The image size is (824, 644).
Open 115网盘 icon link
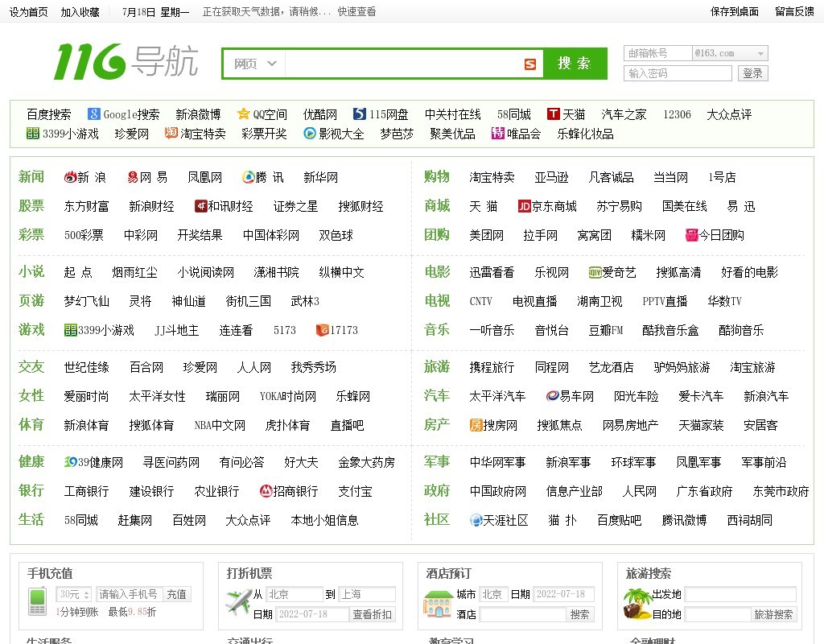pos(381,114)
